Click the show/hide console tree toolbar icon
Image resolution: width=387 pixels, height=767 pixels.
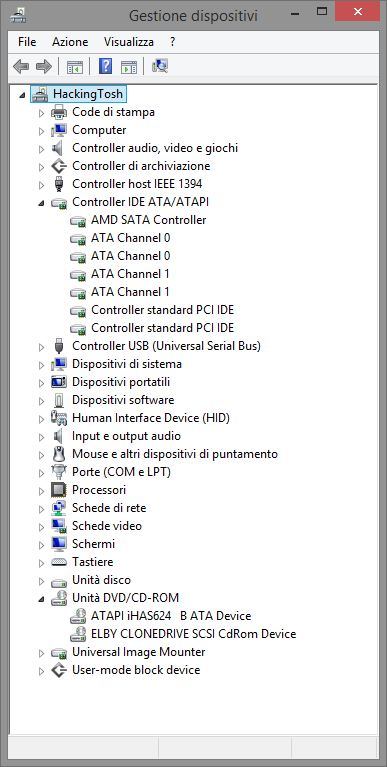tap(75, 67)
